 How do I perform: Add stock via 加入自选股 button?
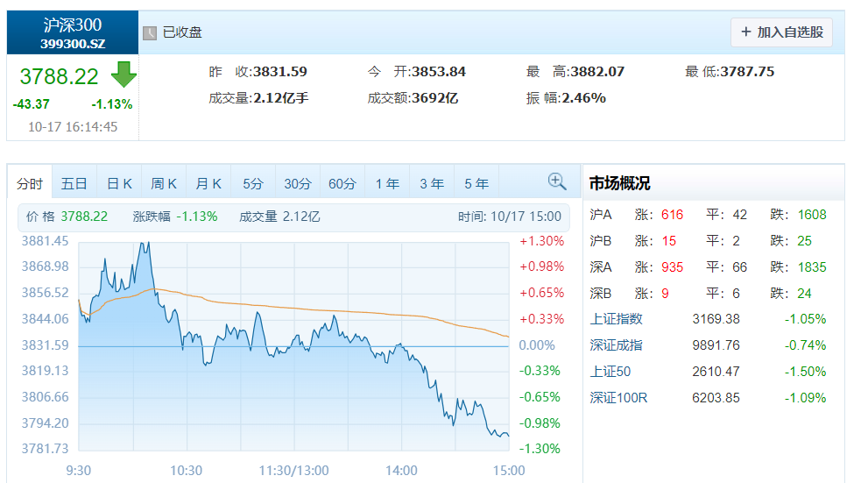[781, 32]
